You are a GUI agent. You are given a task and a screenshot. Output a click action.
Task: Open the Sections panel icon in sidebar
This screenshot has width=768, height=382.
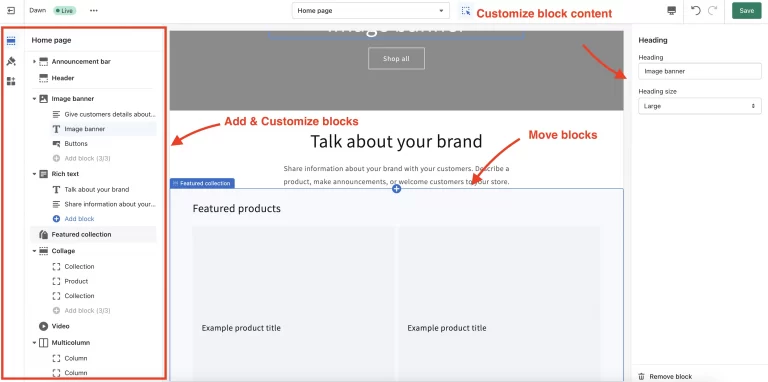click(x=11, y=41)
